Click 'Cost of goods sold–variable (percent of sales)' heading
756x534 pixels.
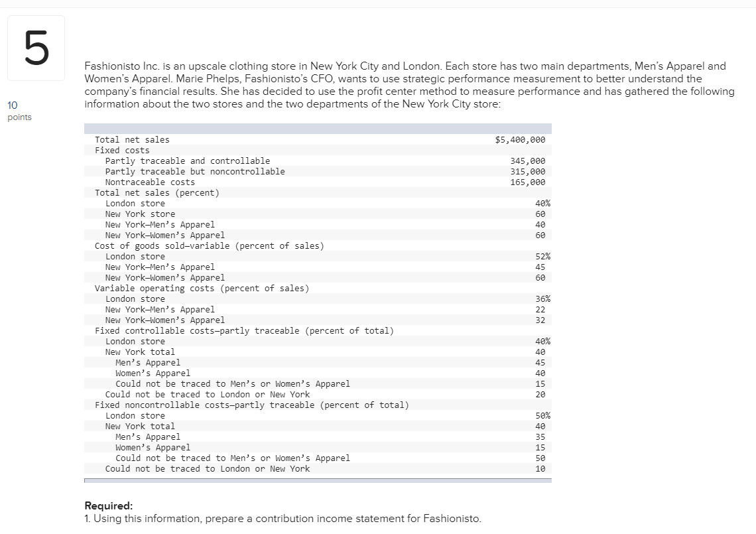click(210, 246)
